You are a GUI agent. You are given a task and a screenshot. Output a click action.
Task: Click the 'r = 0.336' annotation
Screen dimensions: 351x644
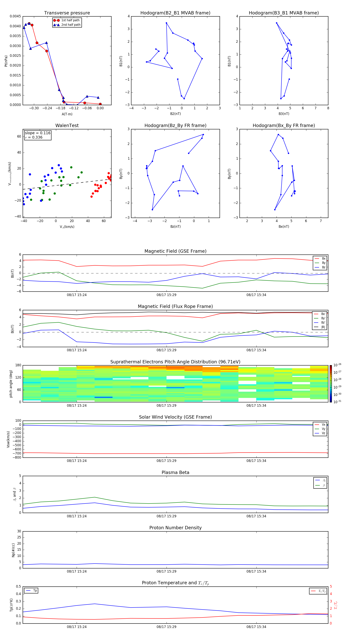tap(34, 137)
